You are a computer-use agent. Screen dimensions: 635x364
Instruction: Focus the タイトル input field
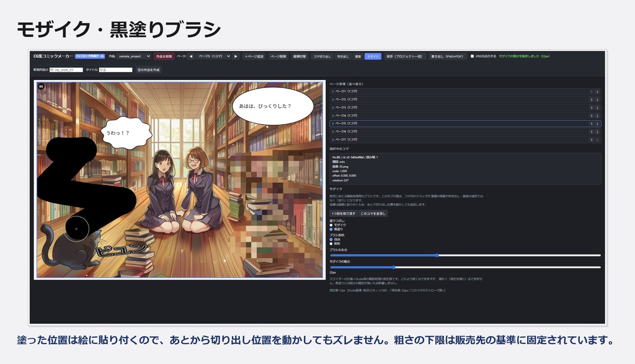(116, 69)
